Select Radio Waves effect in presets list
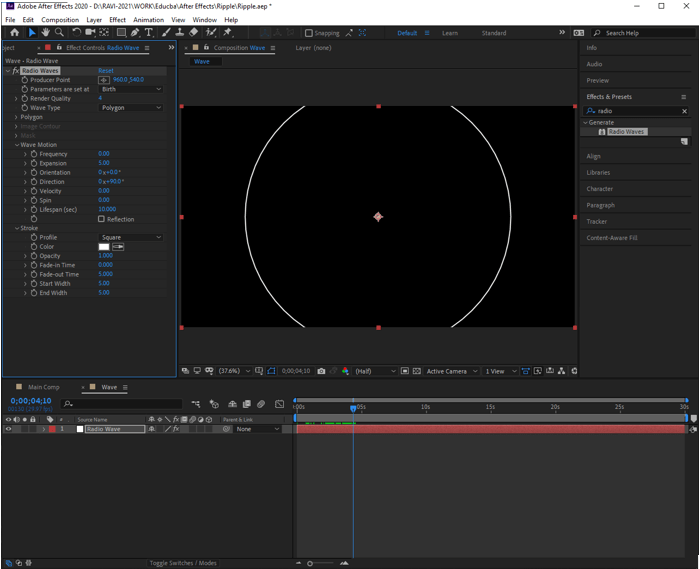 [626, 132]
